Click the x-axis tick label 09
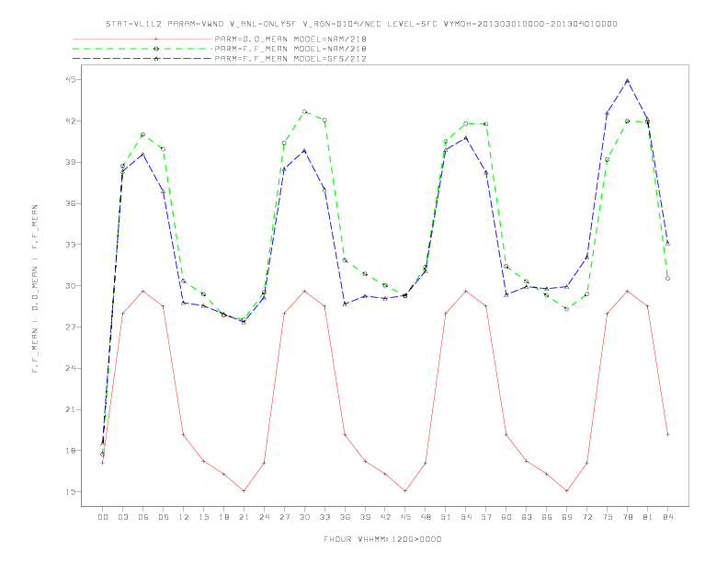The image size is (728, 563). click(163, 517)
